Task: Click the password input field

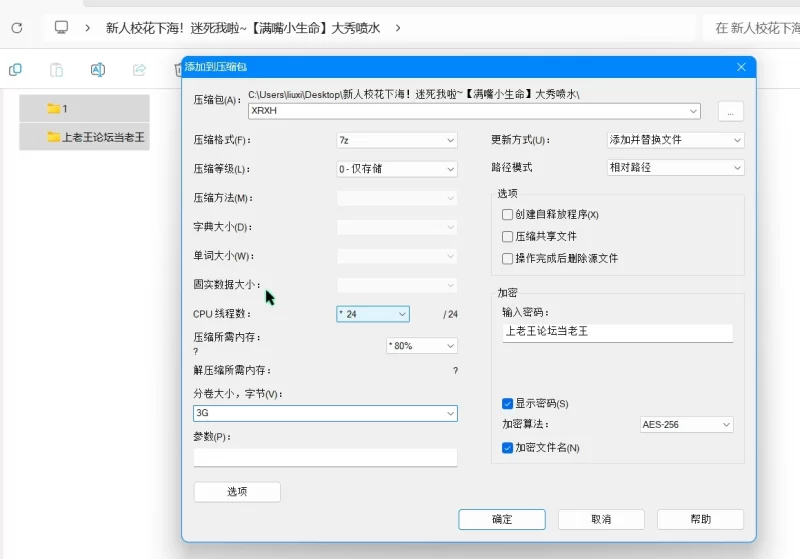Action: tap(617, 333)
